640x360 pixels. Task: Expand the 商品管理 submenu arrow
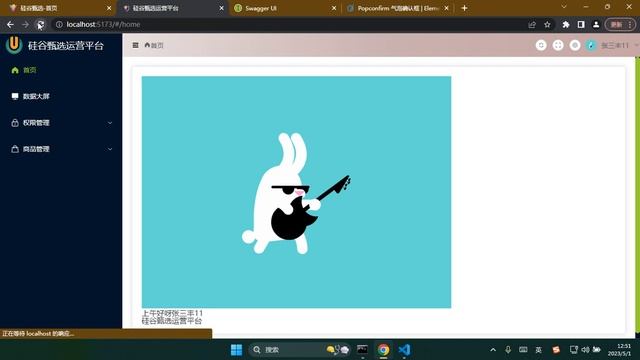pyautogui.click(x=110, y=149)
